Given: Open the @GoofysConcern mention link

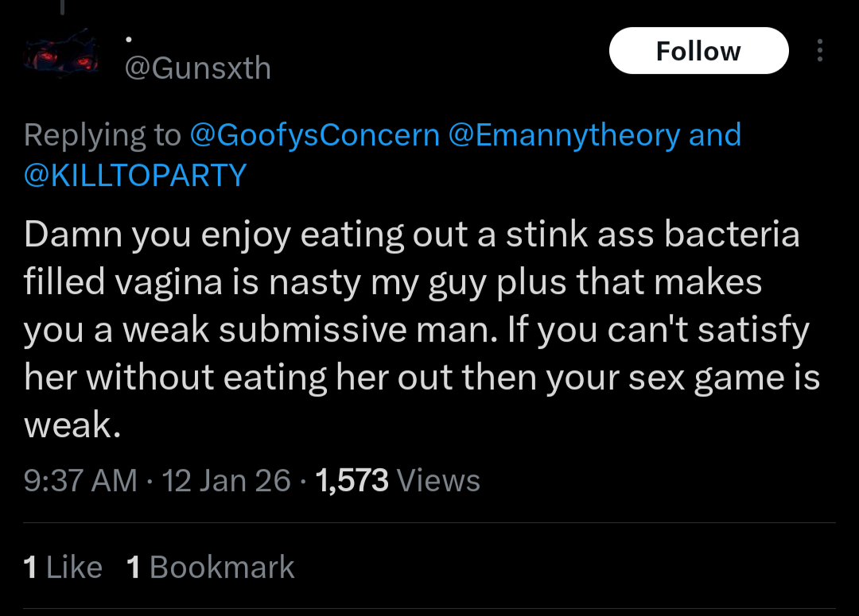Looking at the screenshot, I should click(314, 135).
